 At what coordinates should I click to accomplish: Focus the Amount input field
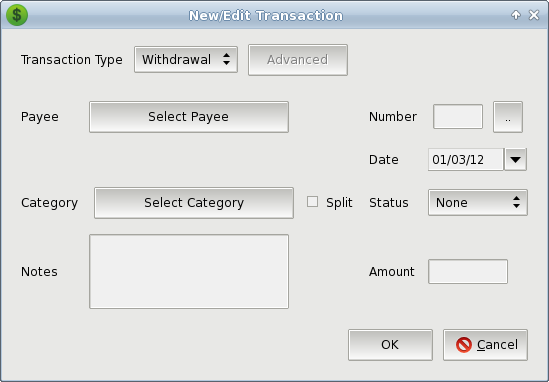468,272
